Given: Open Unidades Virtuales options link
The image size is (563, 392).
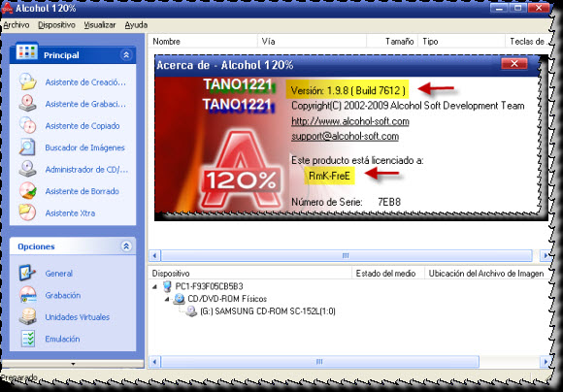Looking at the screenshot, I should (78, 317).
